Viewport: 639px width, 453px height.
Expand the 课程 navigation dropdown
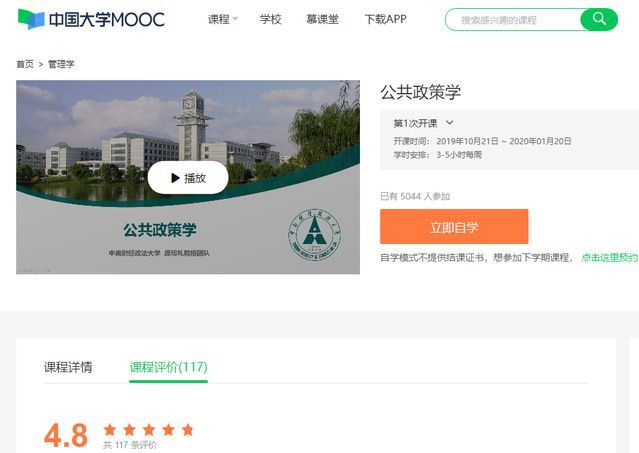(222, 19)
